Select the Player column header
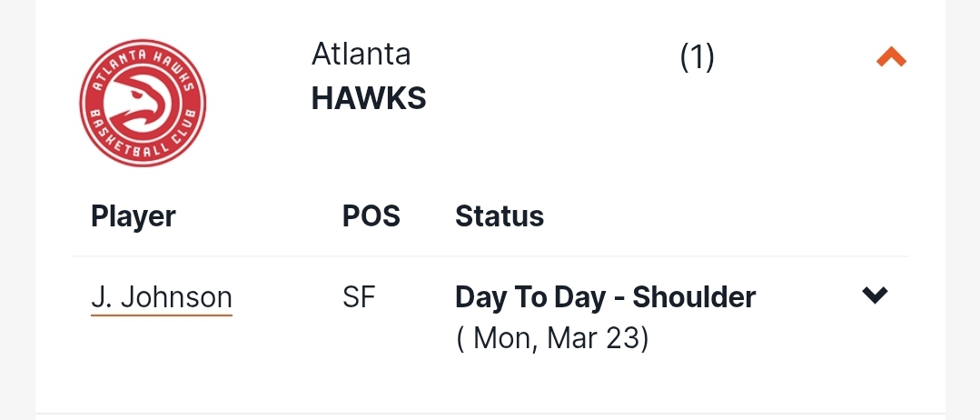Viewport: 980px width, 420px height. (x=134, y=216)
